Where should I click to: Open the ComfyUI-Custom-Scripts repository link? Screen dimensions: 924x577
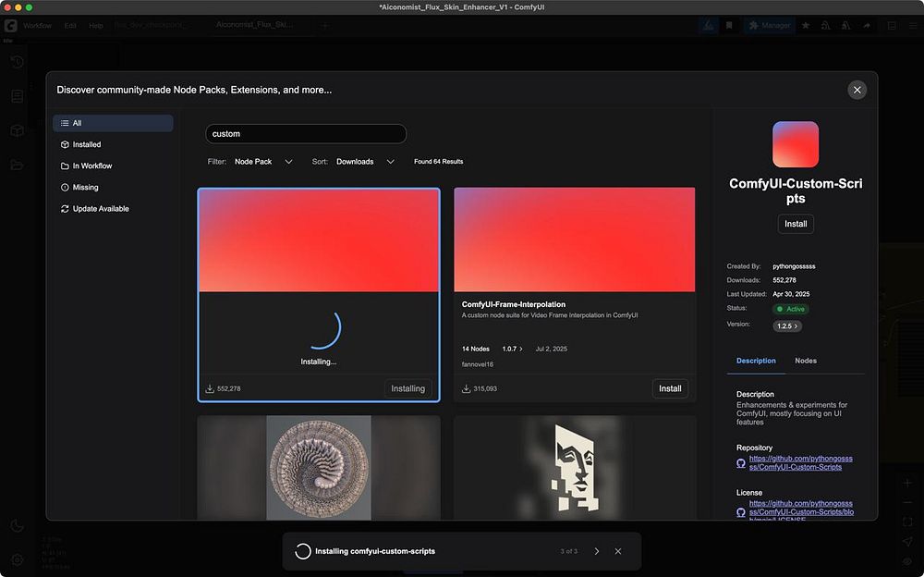point(801,462)
